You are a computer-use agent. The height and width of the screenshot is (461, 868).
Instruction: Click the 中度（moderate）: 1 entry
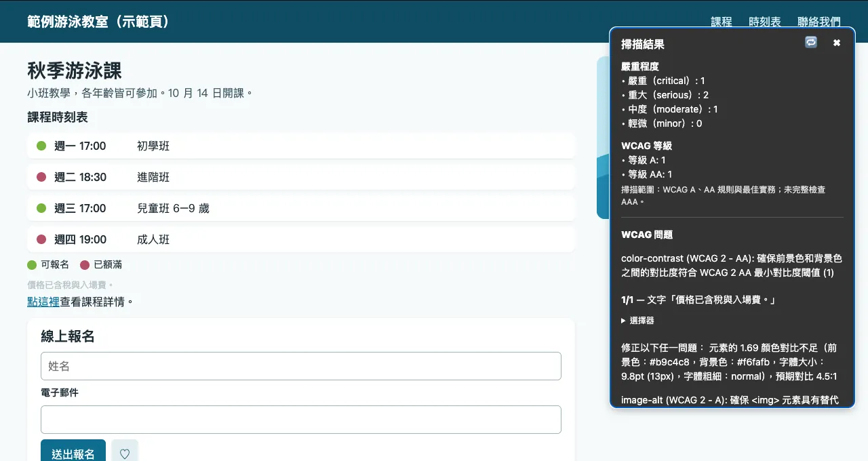(x=669, y=109)
